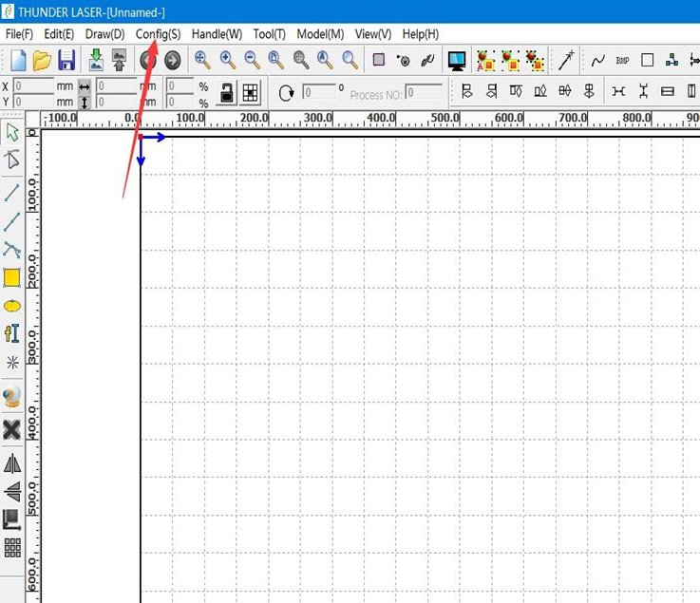Open the Config(S) menu
The width and height of the screenshot is (700, 603).
[158, 34]
